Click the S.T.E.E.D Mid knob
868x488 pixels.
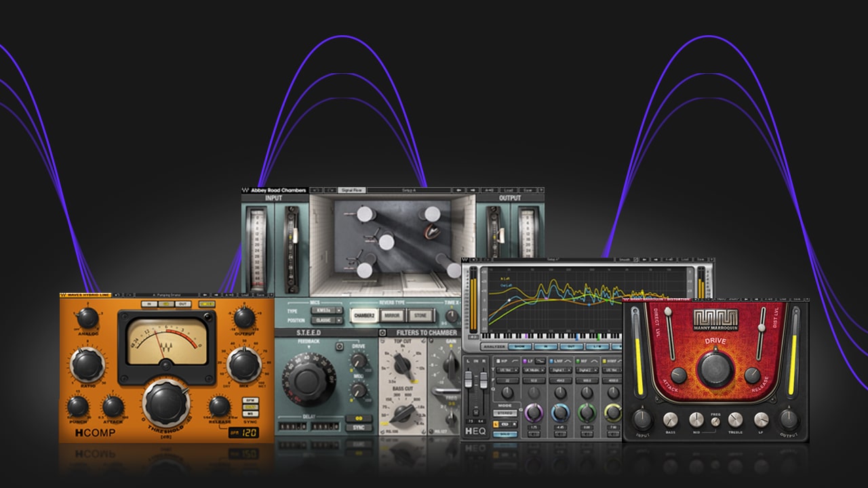click(359, 390)
